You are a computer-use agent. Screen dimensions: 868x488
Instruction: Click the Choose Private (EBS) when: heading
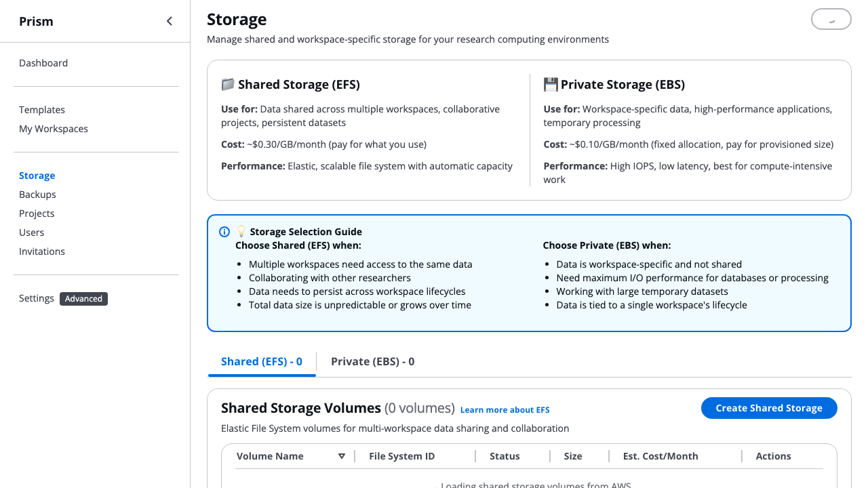pyautogui.click(x=607, y=245)
